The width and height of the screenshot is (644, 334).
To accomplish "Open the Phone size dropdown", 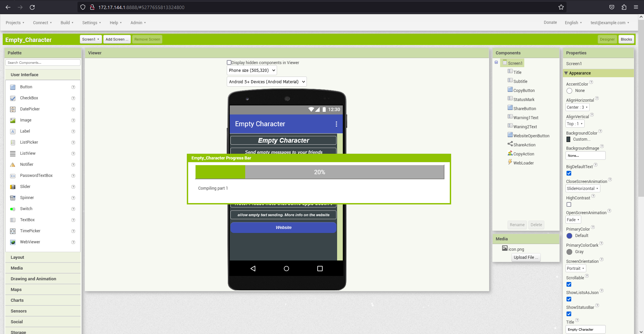I will [x=252, y=70].
